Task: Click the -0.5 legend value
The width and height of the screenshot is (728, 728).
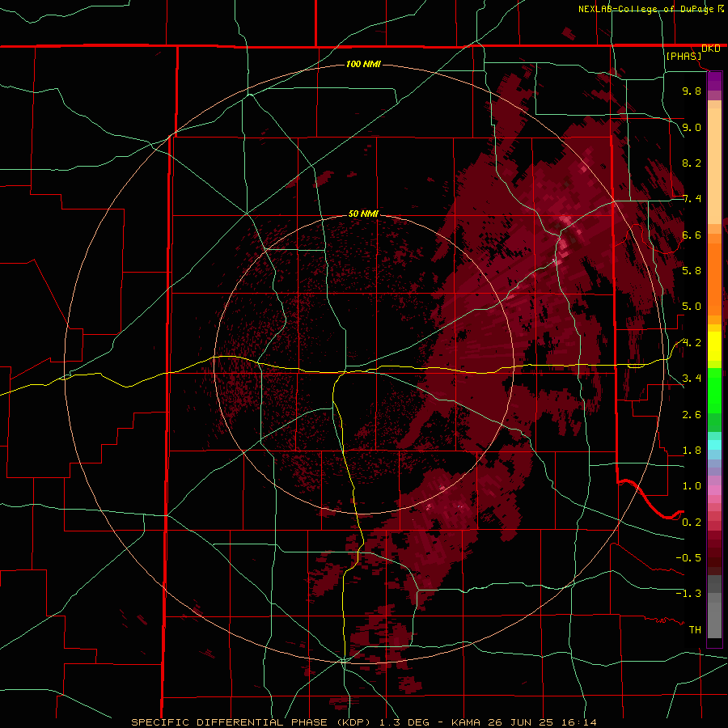Action: (688, 557)
